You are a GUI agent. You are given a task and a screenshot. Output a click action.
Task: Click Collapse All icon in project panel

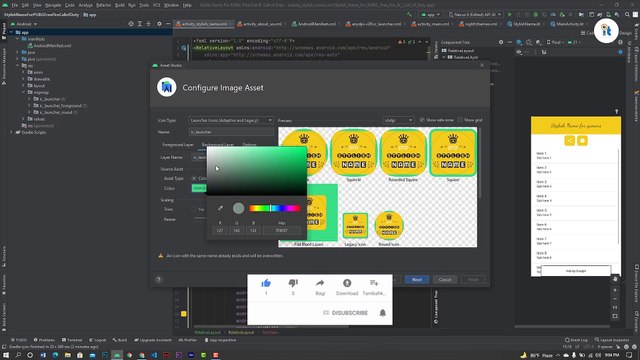pyautogui.click(x=149, y=24)
